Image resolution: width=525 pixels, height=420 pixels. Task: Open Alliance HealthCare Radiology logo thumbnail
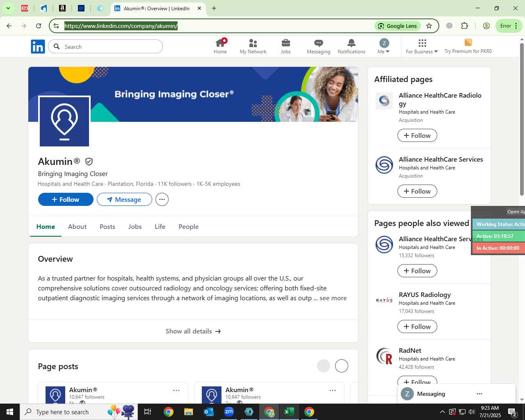(x=384, y=101)
